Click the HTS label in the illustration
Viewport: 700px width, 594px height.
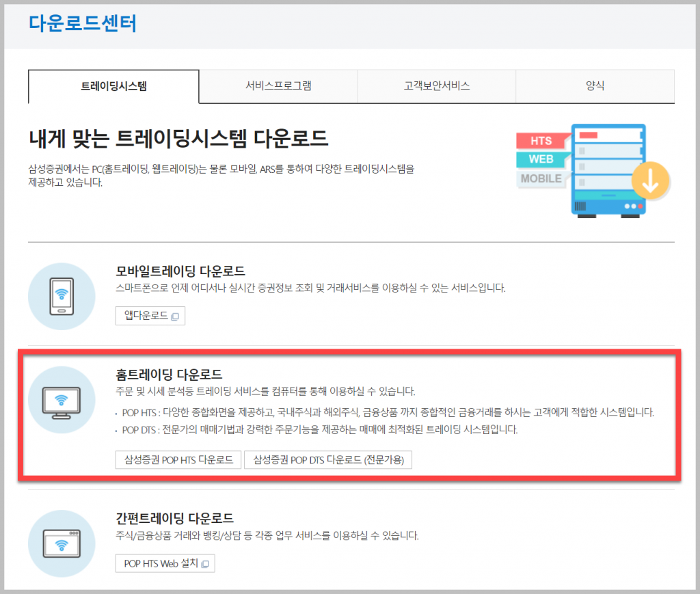[541, 141]
